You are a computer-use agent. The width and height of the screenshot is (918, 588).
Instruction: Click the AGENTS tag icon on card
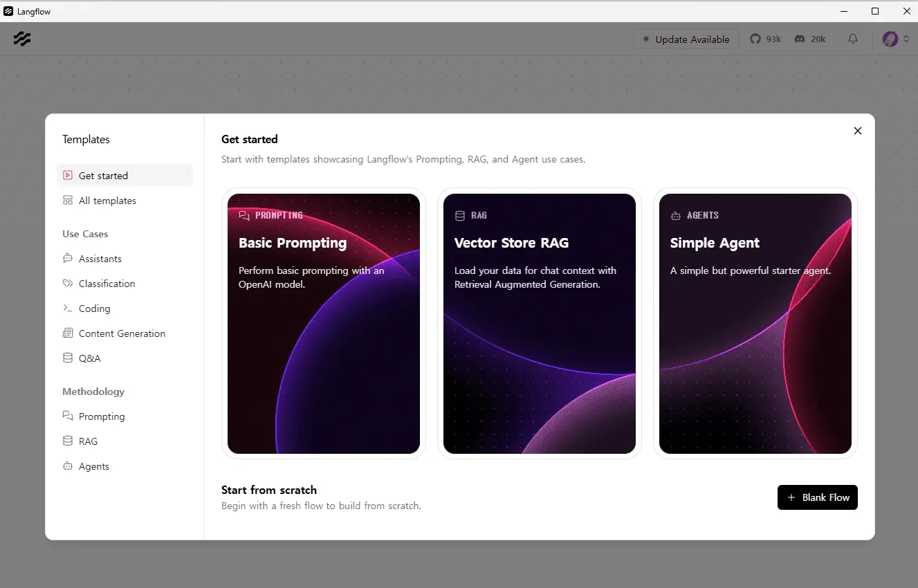[675, 216]
